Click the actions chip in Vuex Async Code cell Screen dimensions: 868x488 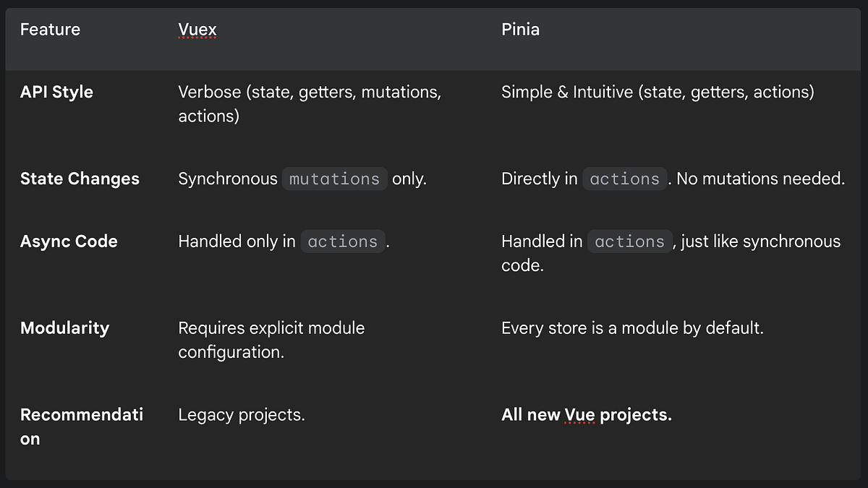[x=343, y=241]
